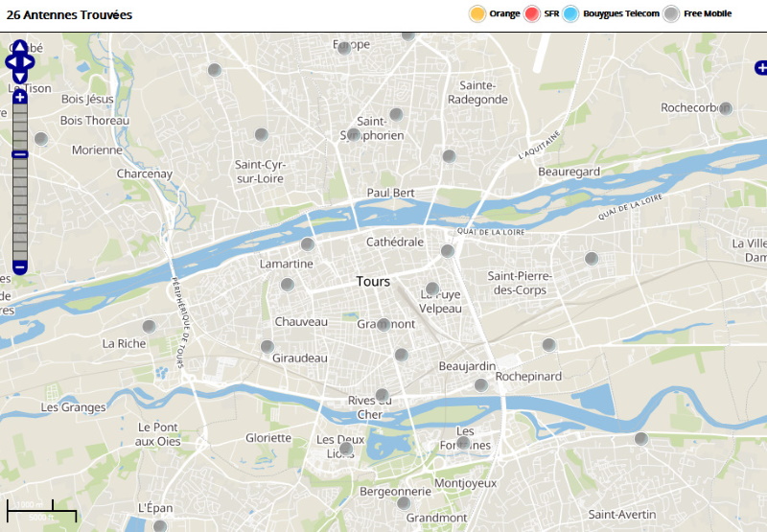Pan the map south with the down arrow

tap(20, 78)
